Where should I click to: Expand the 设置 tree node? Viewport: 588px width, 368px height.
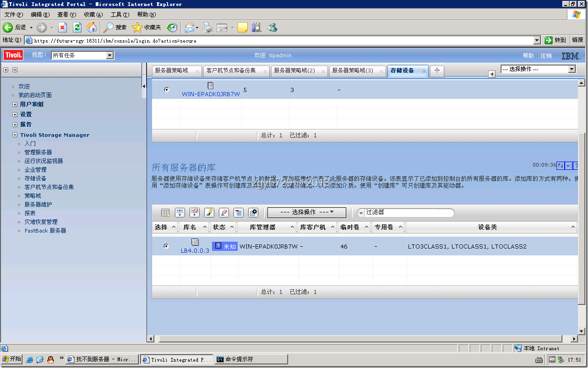(15, 114)
